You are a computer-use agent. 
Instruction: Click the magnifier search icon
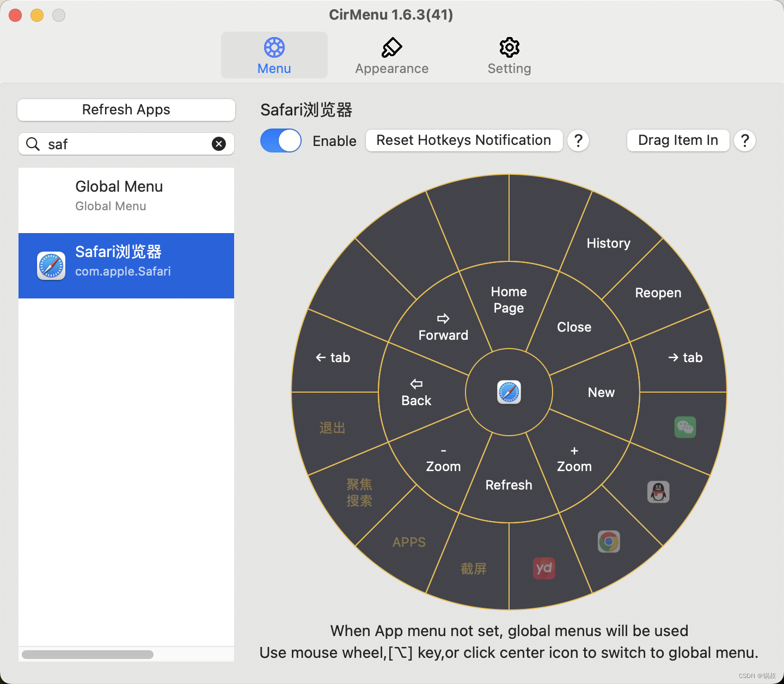[x=33, y=144]
